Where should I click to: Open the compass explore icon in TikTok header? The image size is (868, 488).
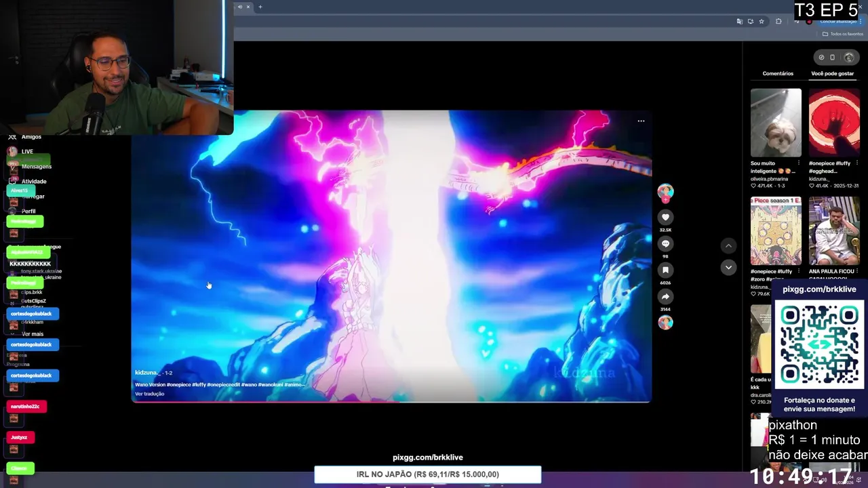pyautogui.click(x=821, y=57)
